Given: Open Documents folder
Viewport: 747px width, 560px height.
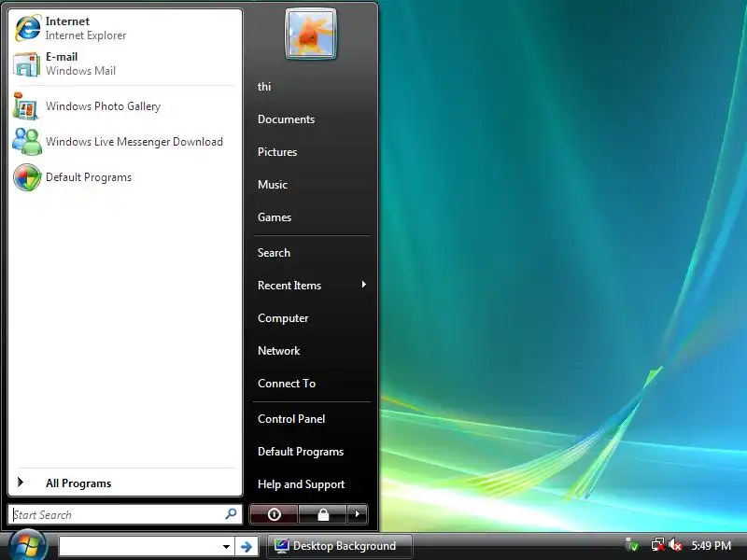Looking at the screenshot, I should (x=286, y=119).
